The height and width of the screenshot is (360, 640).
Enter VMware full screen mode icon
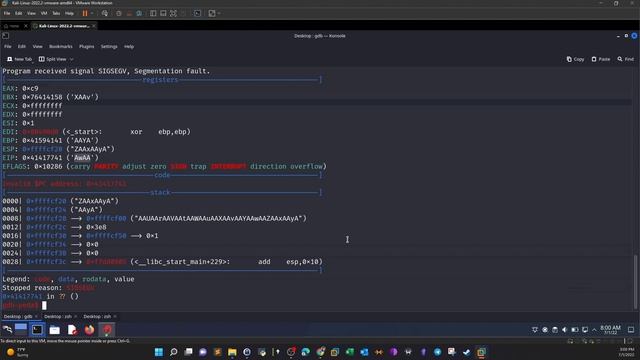click(x=173, y=13)
